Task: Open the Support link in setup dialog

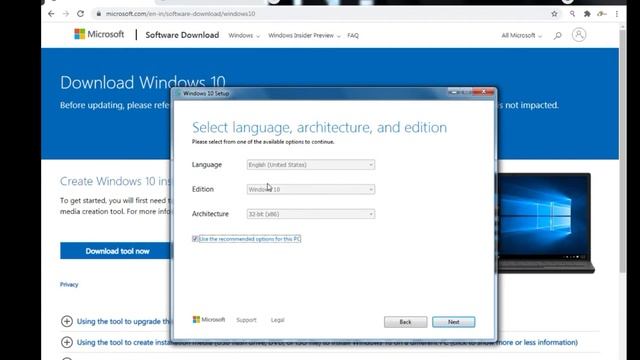Action: pos(246,320)
